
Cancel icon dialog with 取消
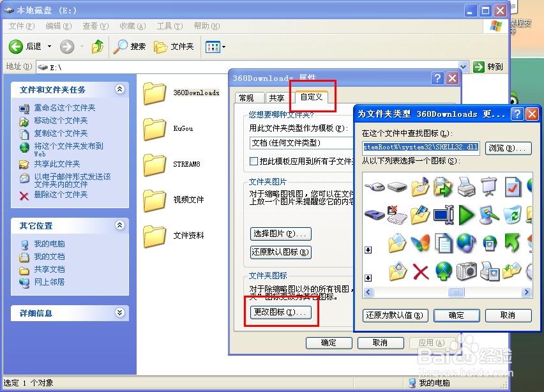tap(508, 315)
